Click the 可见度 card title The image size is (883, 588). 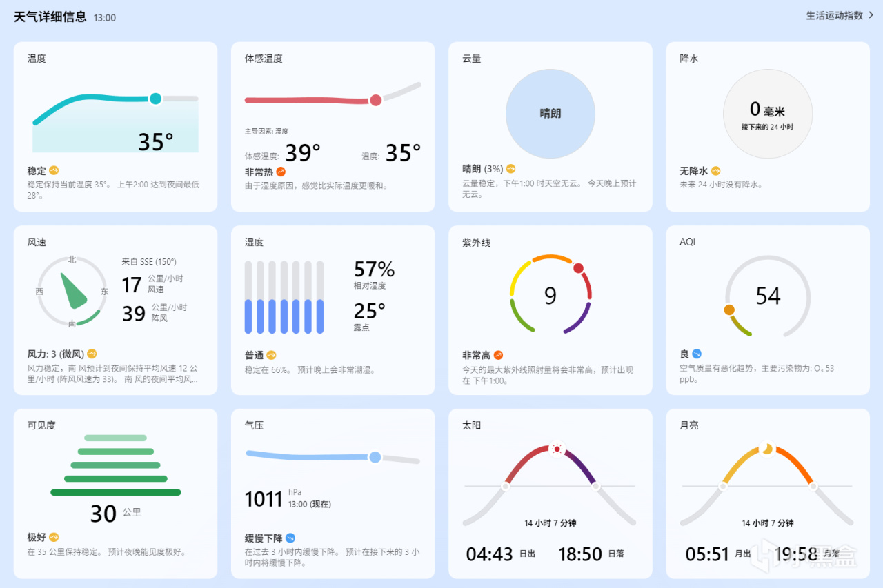(x=41, y=425)
